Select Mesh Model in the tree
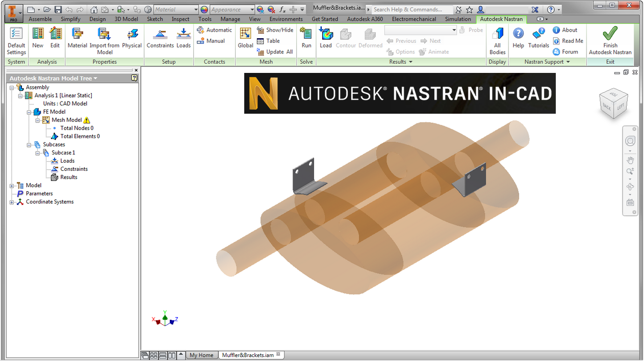Screen dimensions: 644x361 click(x=67, y=120)
